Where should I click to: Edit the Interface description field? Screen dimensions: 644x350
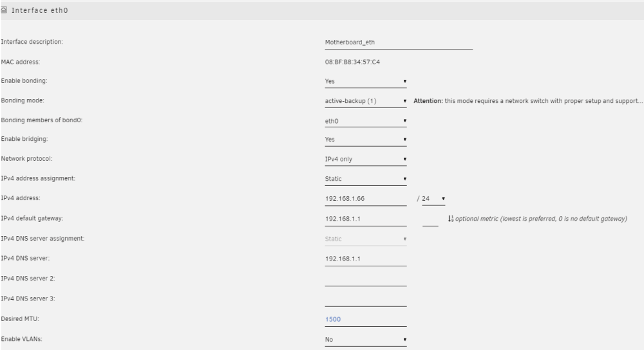click(399, 42)
